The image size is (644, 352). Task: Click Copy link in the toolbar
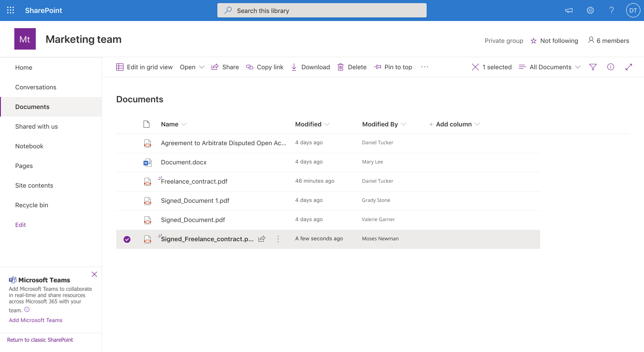tap(265, 67)
